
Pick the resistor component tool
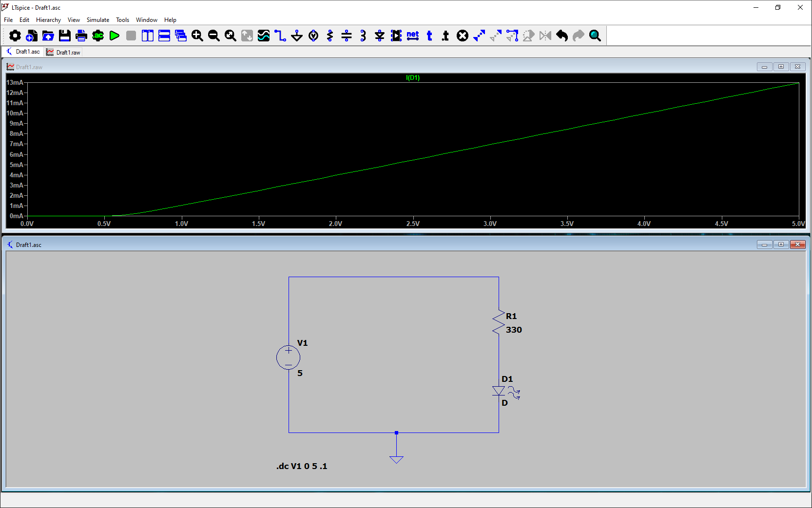click(330, 36)
